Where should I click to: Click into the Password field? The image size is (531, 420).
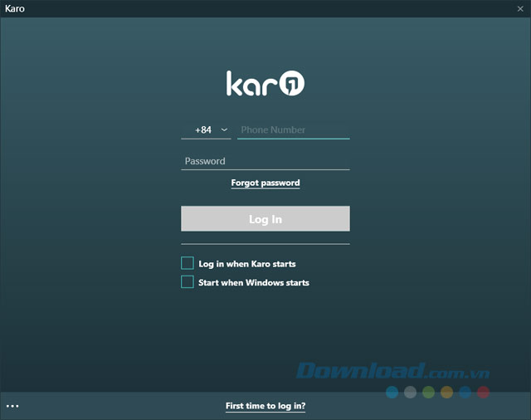tap(265, 161)
